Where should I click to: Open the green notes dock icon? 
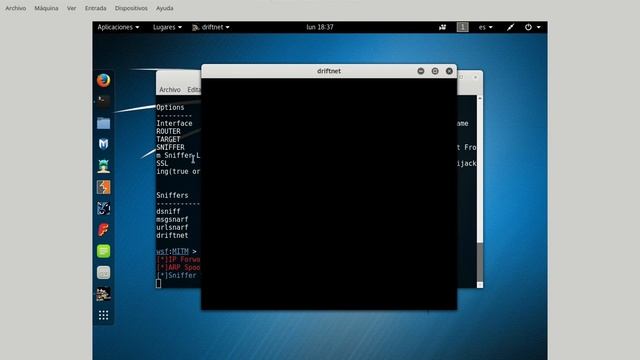pyautogui.click(x=103, y=251)
